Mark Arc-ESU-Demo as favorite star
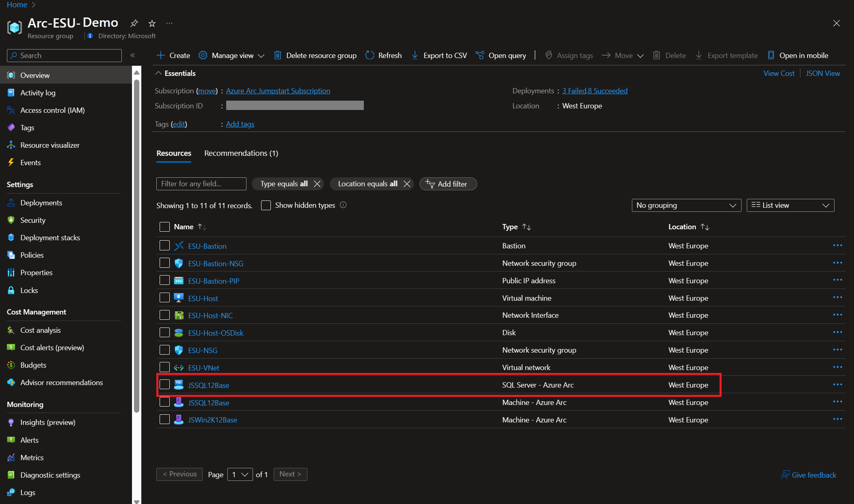This screenshot has width=854, height=504. (152, 23)
